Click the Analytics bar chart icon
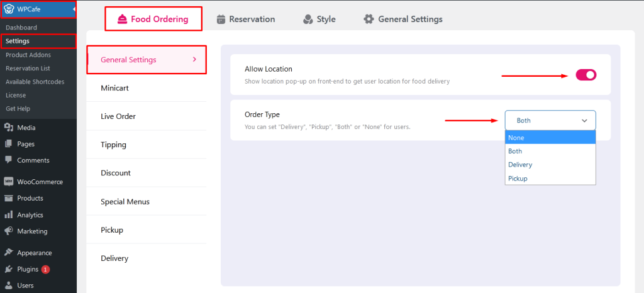Viewport: 644px width, 293px height. point(9,214)
